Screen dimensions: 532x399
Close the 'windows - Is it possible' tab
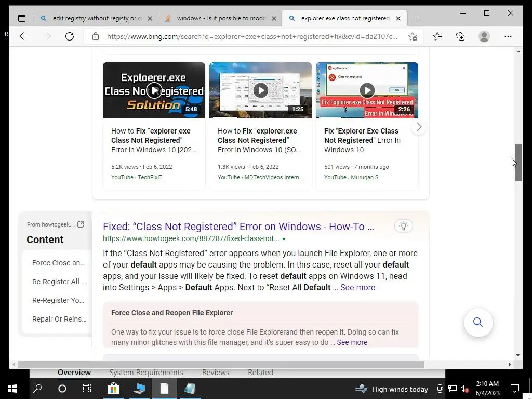click(274, 18)
